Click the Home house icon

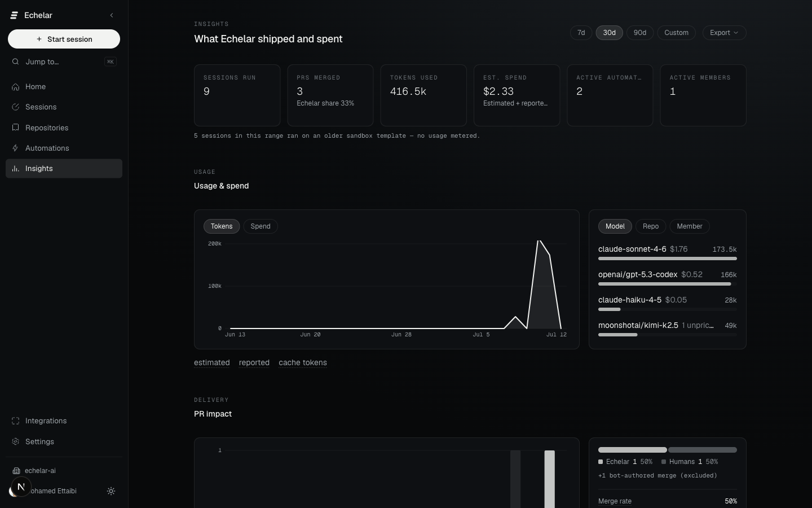click(x=16, y=86)
